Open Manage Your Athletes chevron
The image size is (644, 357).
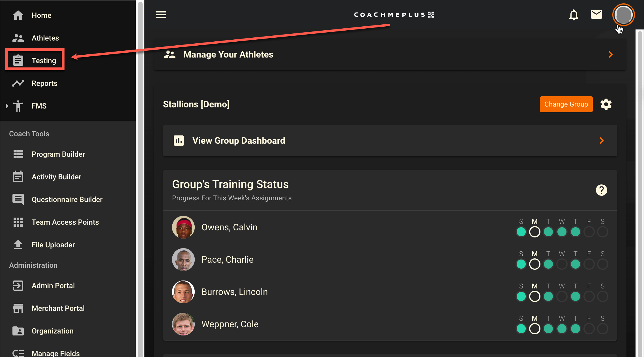coord(611,54)
